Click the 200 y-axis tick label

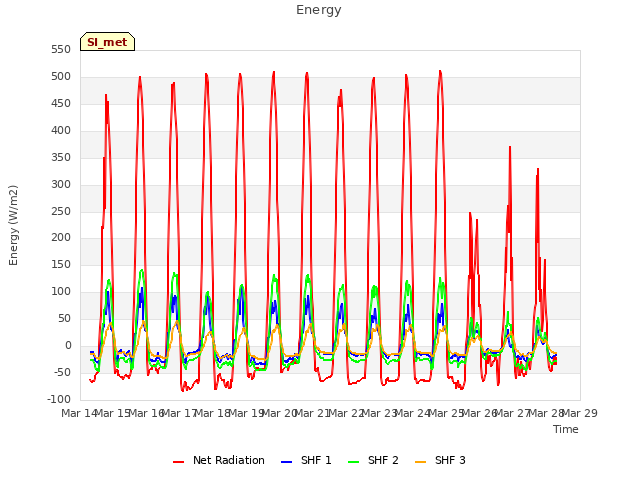click(61, 238)
